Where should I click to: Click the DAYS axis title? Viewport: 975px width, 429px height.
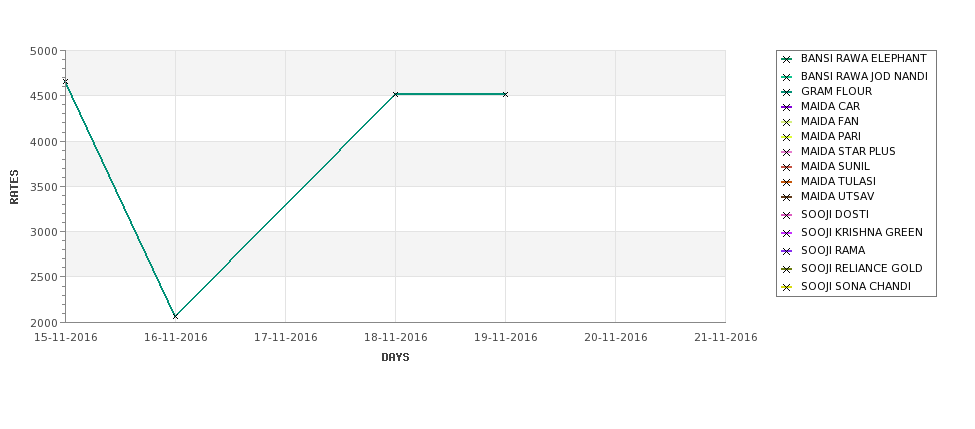395,357
